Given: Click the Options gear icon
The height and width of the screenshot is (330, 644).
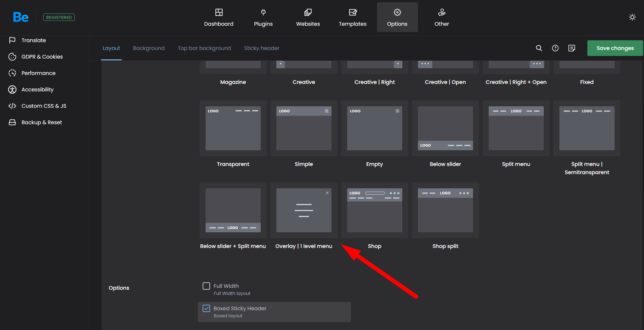Looking at the screenshot, I should pos(397,12).
